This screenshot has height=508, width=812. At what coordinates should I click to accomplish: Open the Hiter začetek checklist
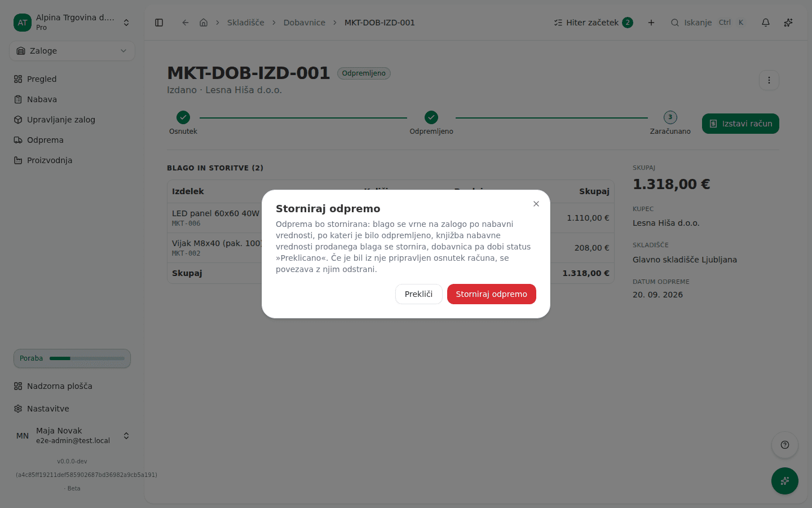pyautogui.click(x=593, y=23)
